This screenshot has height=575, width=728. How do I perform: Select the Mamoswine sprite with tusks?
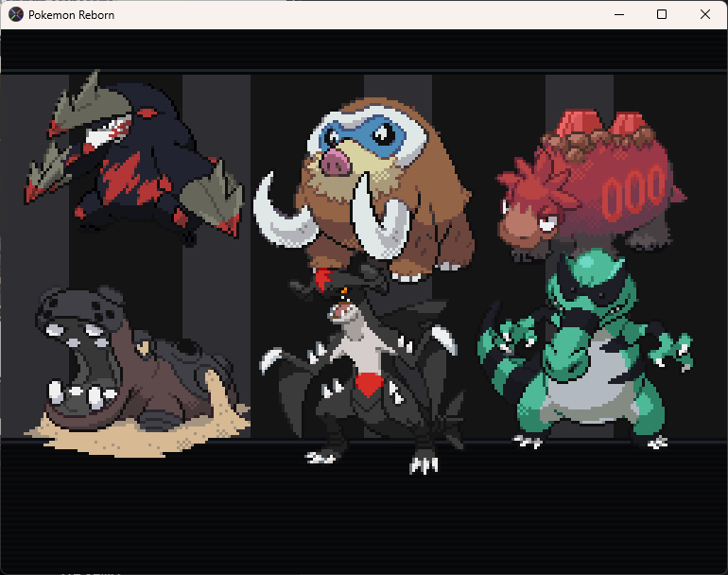point(364,190)
